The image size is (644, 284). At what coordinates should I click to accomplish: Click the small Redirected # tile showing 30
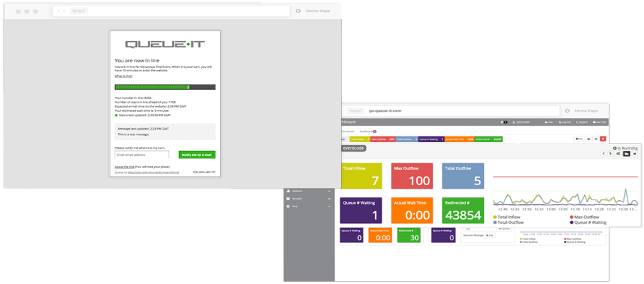click(409, 235)
